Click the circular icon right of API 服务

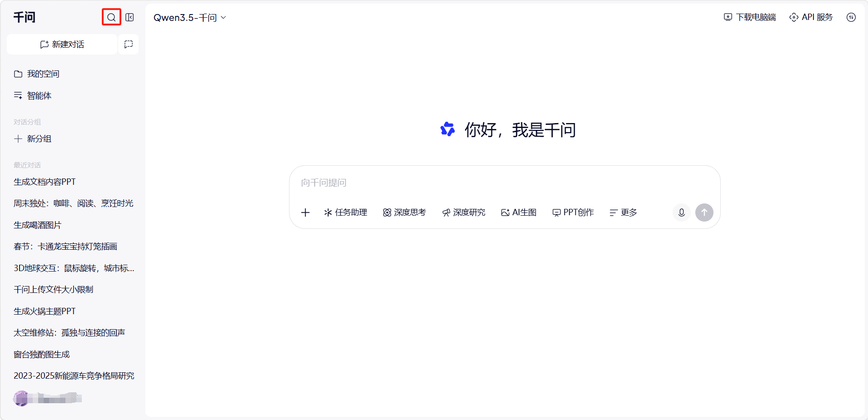coord(851,17)
